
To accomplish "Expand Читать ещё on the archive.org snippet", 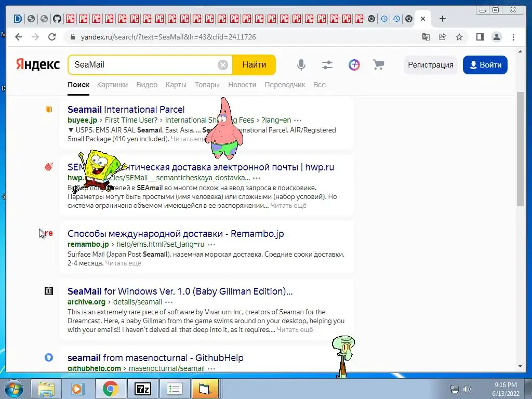I will pos(295,330).
